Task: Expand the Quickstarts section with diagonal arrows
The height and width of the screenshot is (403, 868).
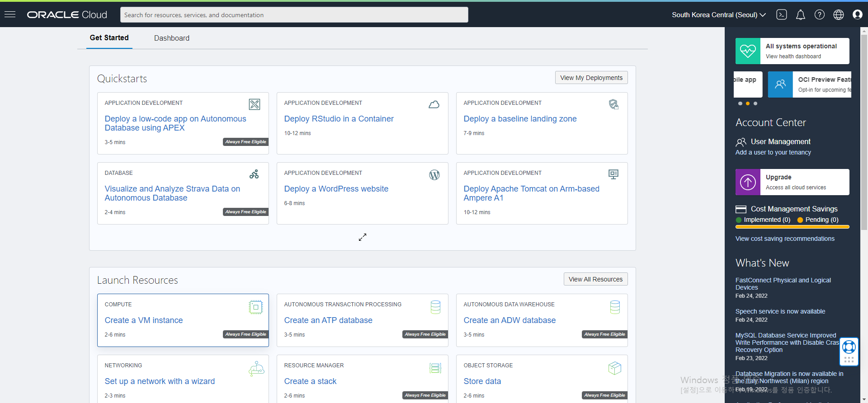Action: 363,237
